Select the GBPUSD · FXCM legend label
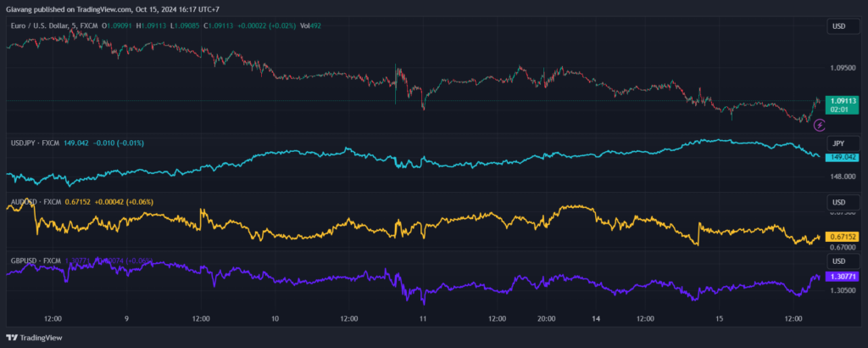The width and height of the screenshot is (868, 348). pos(36,260)
